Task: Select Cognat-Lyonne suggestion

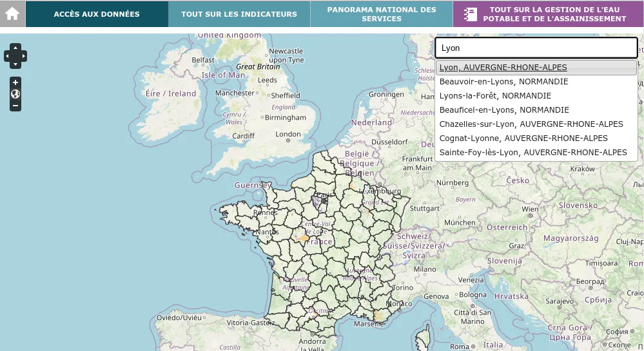Action: click(536, 138)
